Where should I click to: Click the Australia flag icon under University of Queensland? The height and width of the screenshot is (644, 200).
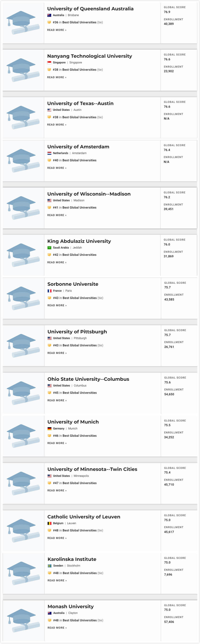(49, 15)
